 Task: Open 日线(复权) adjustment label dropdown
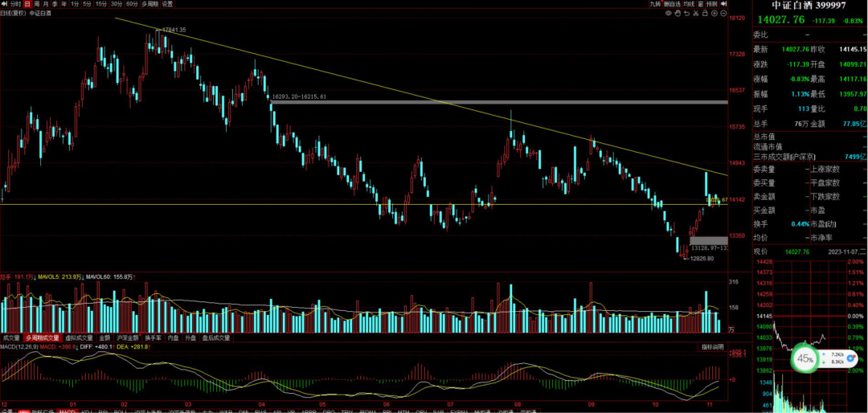click(x=14, y=14)
